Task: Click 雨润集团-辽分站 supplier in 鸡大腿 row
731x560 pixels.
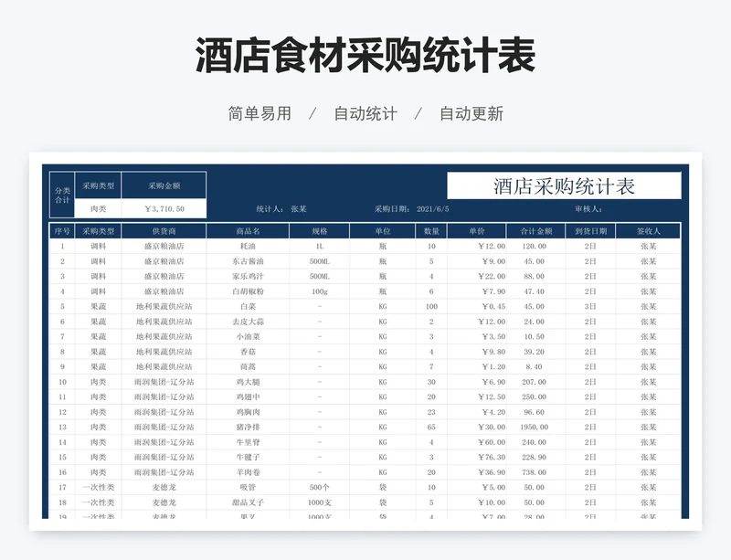Action: [x=164, y=382]
